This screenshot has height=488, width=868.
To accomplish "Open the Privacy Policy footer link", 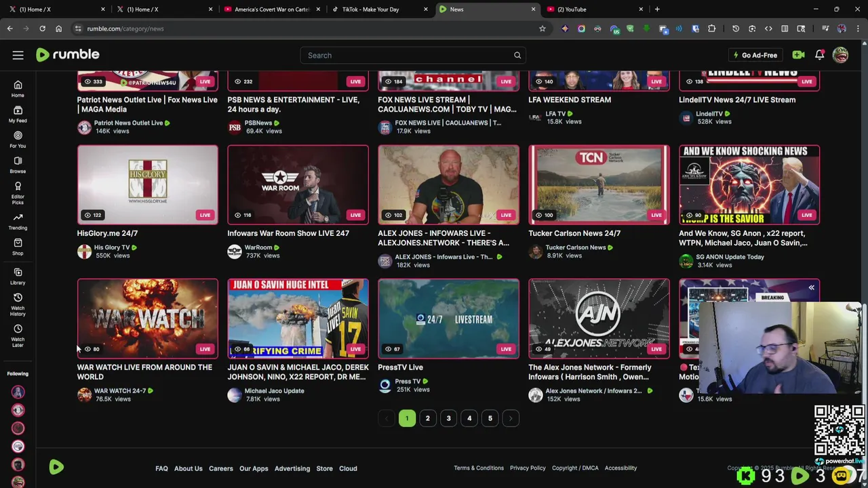I will pyautogui.click(x=528, y=468).
